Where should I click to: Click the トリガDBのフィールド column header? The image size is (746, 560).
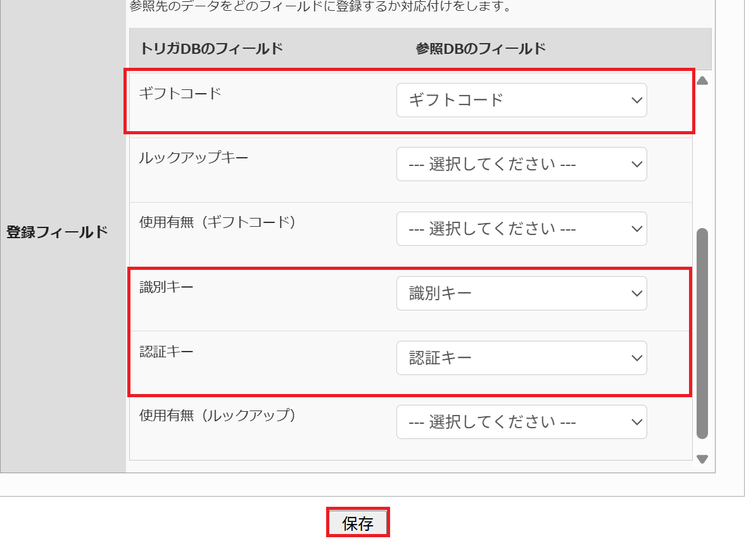pyautogui.click(x=212, y=49)
